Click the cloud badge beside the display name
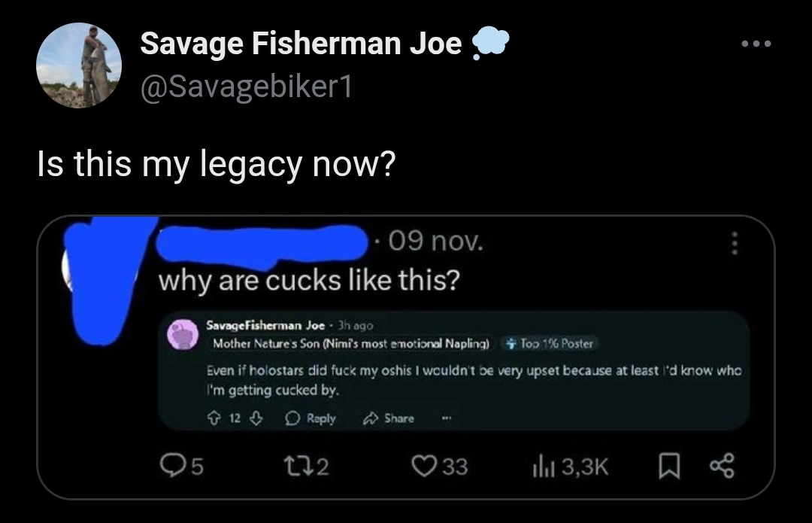Viewport: 812px width, 523px height. (490, 44)
